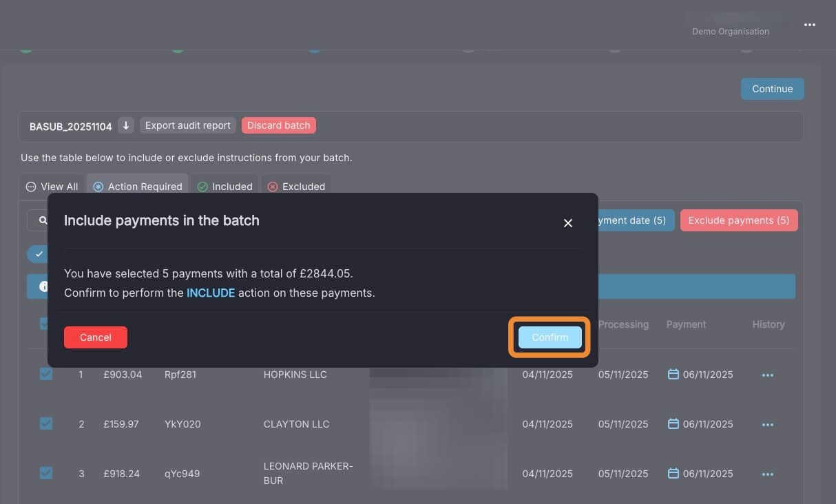This screenshot has height=504, width=836.
Task: Discard the batch
Action: click(279, 125)
